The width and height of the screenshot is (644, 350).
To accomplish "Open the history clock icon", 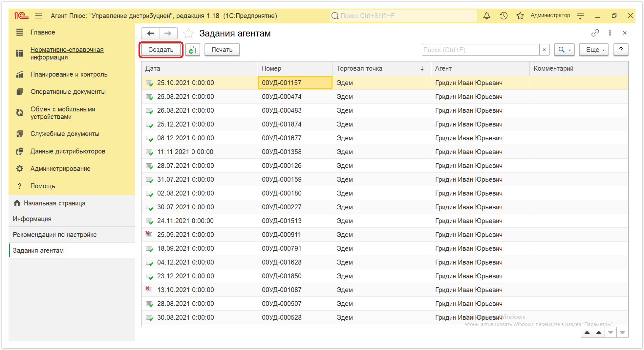I will (504, 15).
